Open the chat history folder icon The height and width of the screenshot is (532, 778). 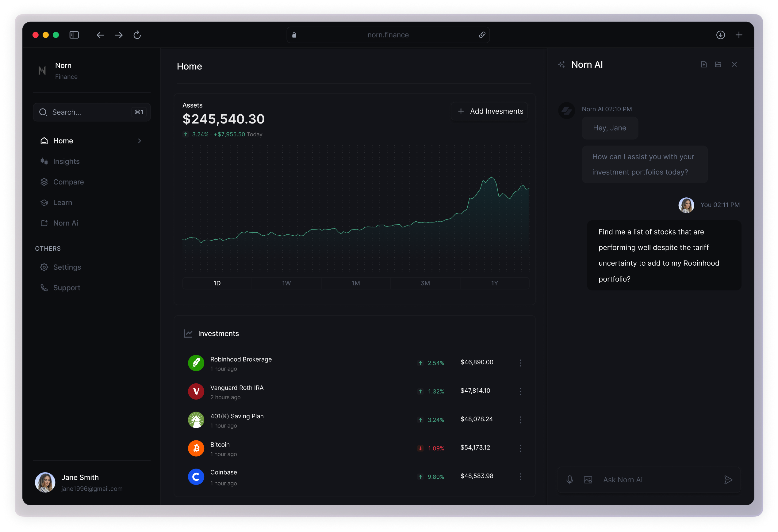(718, 65)
